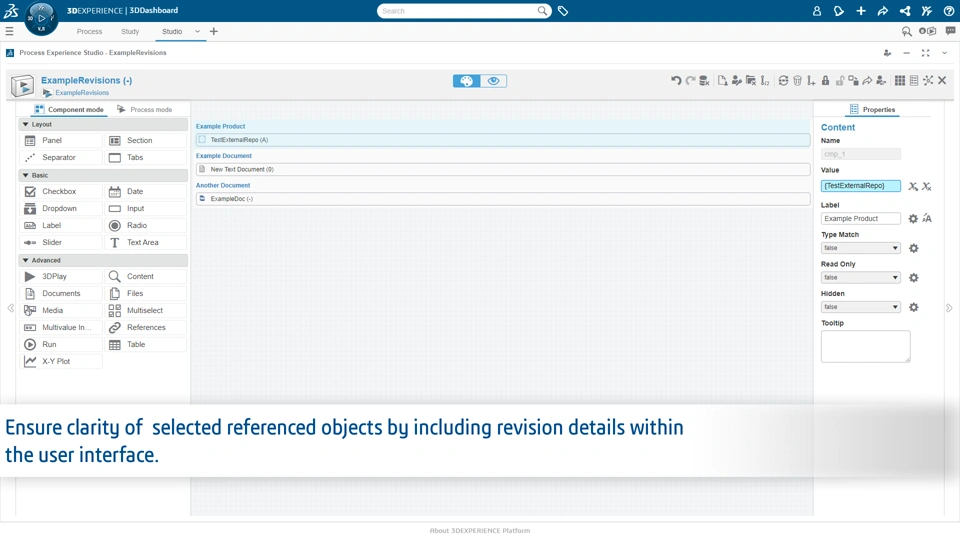Click the circular refresh arrows icon
This screenshot has width=960, height=540.
783,80
